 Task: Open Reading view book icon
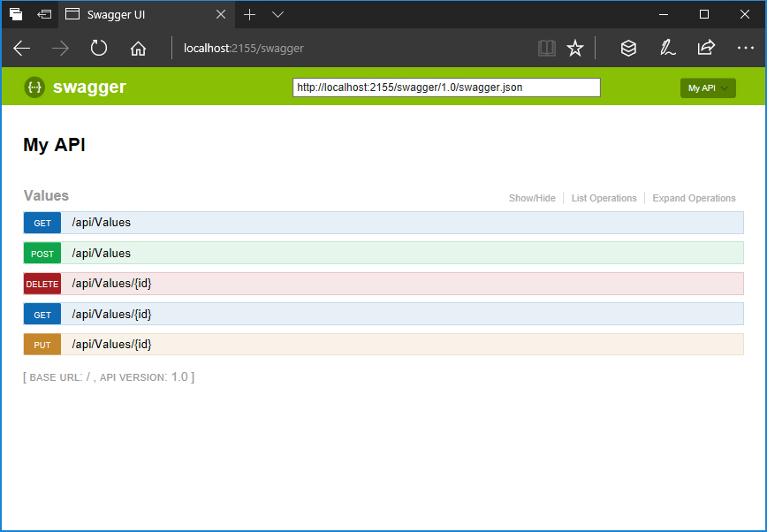547,49
